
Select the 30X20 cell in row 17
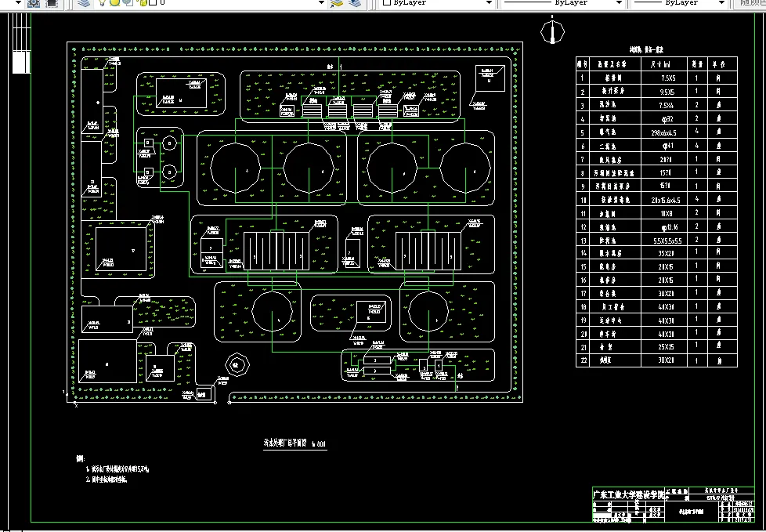tap(666, 293)
